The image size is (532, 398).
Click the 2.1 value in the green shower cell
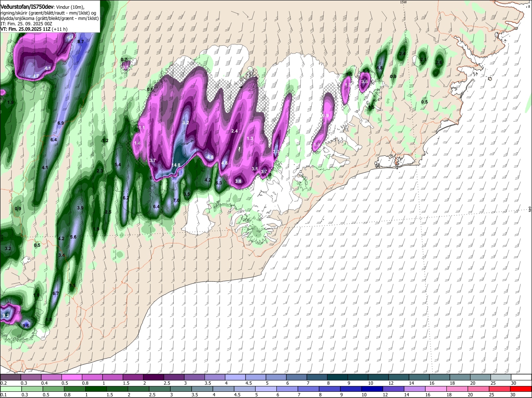pos(423,59)
